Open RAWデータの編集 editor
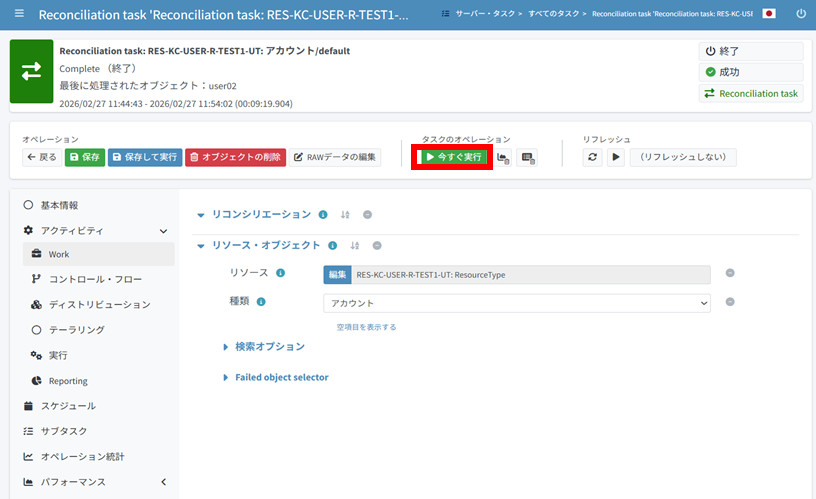The height and width of the screenshot is (499, 816). [x=335, y=157]
